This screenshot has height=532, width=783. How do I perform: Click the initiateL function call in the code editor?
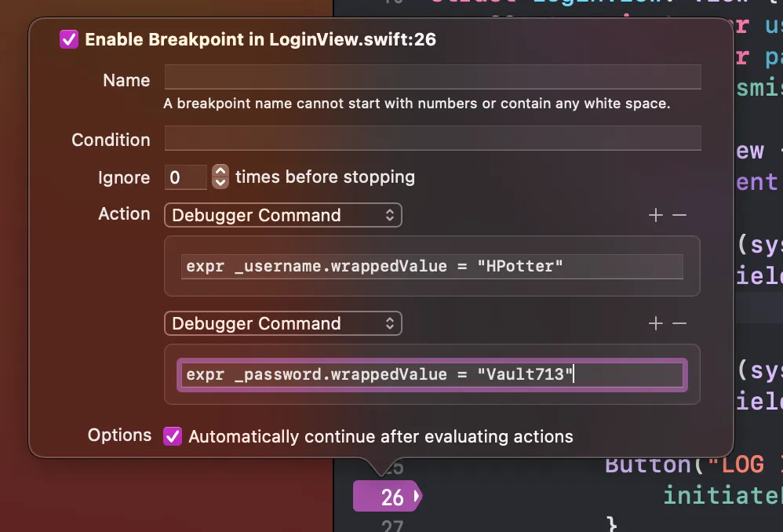point(720,495)
